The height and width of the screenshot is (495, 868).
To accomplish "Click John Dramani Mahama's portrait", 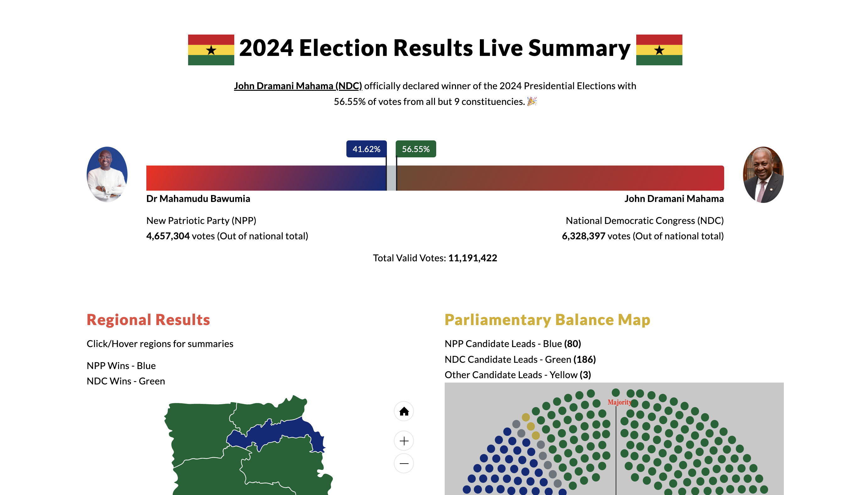I will click(763, 174).
